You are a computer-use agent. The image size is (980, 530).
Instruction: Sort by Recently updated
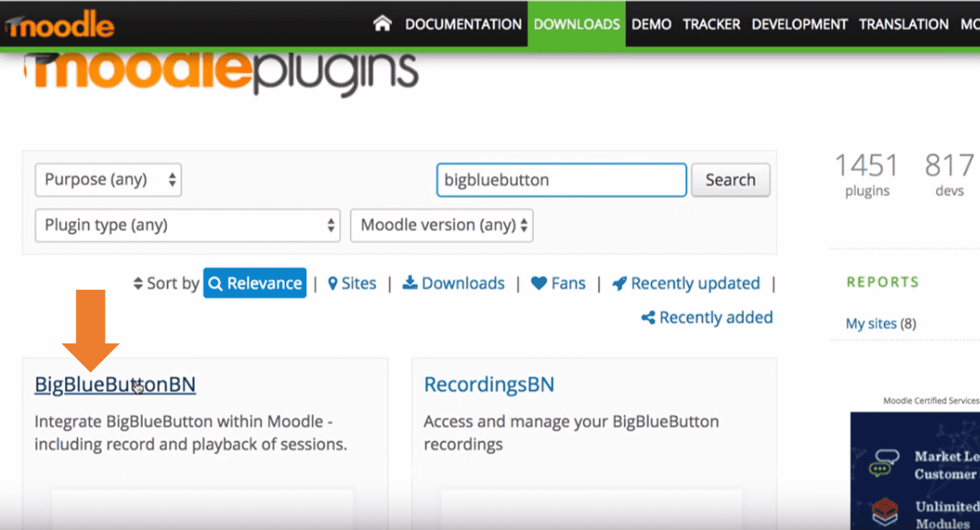point(686,283)
